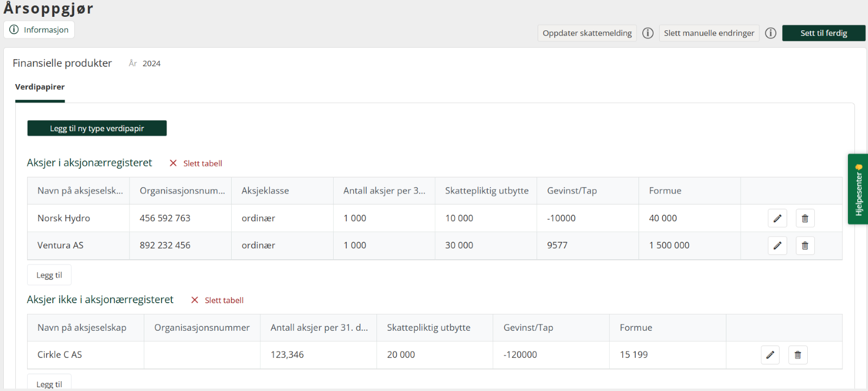Click Legg til under Aksjer i aksjonærregisteret table

(49, 275)
